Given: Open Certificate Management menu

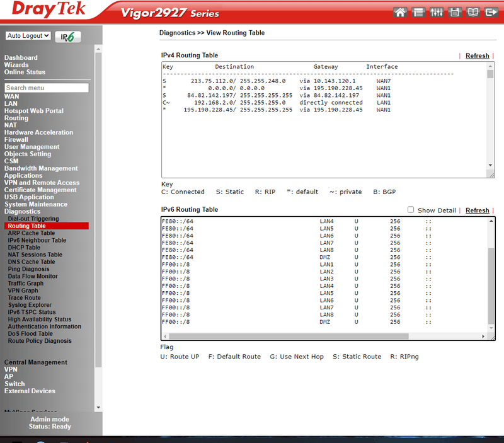Looking at the screenshot, I should tap(40, 190).
